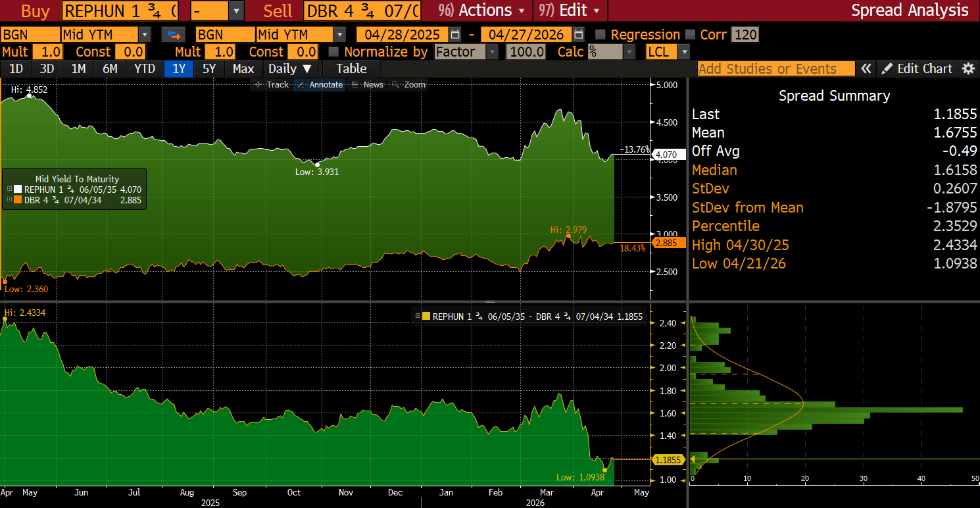
Task: Enable the Regression checkbox
Action: [600, 35]
